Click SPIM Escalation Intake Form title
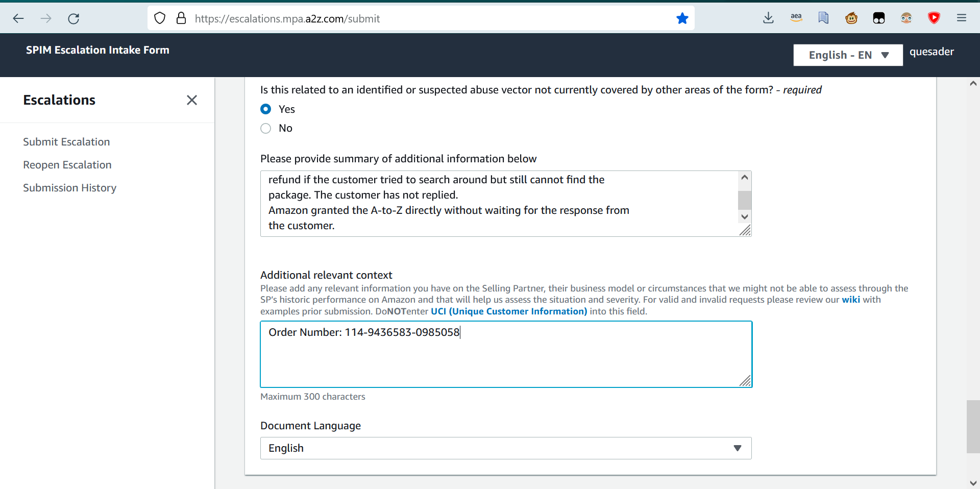 point(97,50)
